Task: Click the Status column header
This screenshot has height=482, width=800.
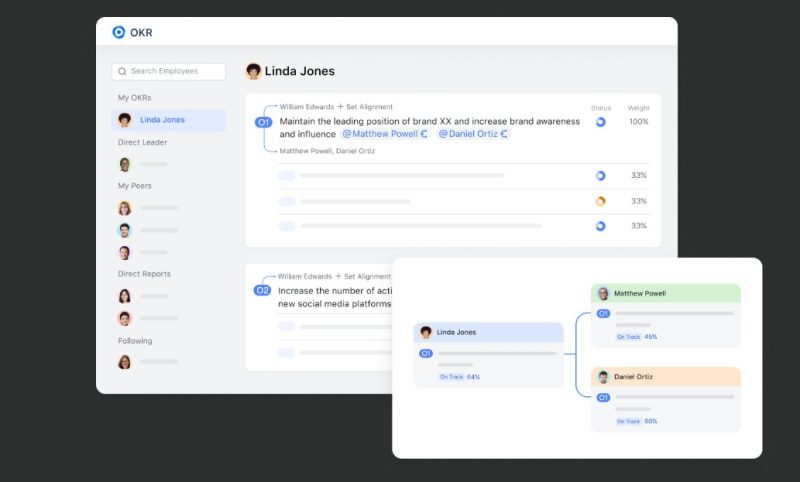Action: tap(601, 108)
